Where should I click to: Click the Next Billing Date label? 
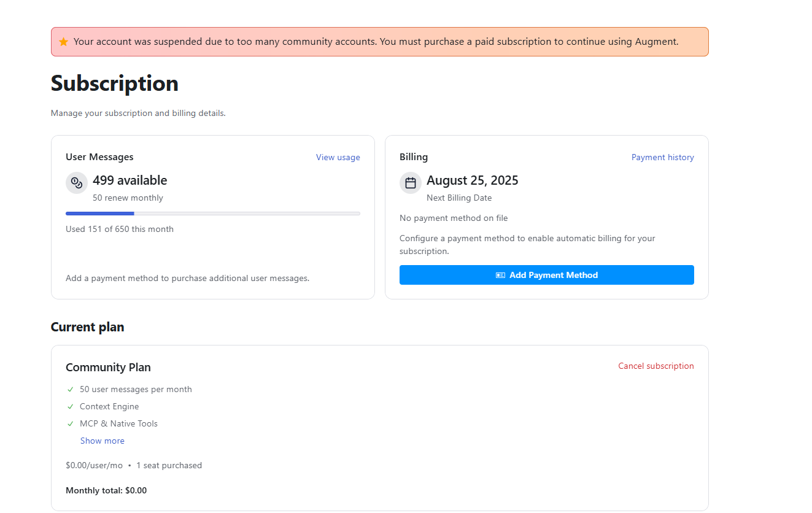[x=459, y=198]
